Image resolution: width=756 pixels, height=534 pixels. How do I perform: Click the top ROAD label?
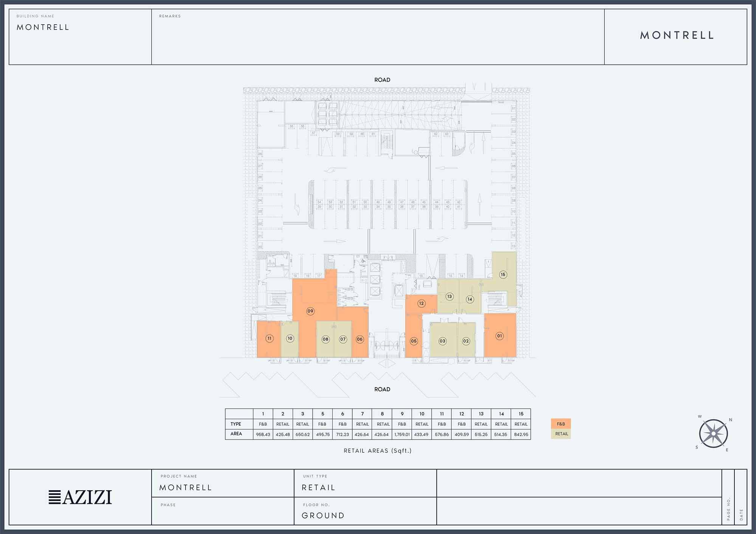pos(382,80)
